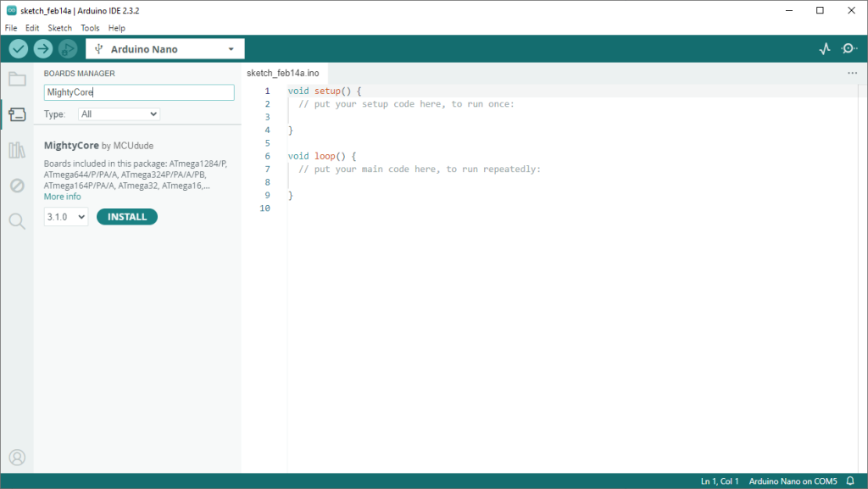Open the Tools menu
Screen dimensions: 868x489
pyautogui.click(x=90, y=28)
